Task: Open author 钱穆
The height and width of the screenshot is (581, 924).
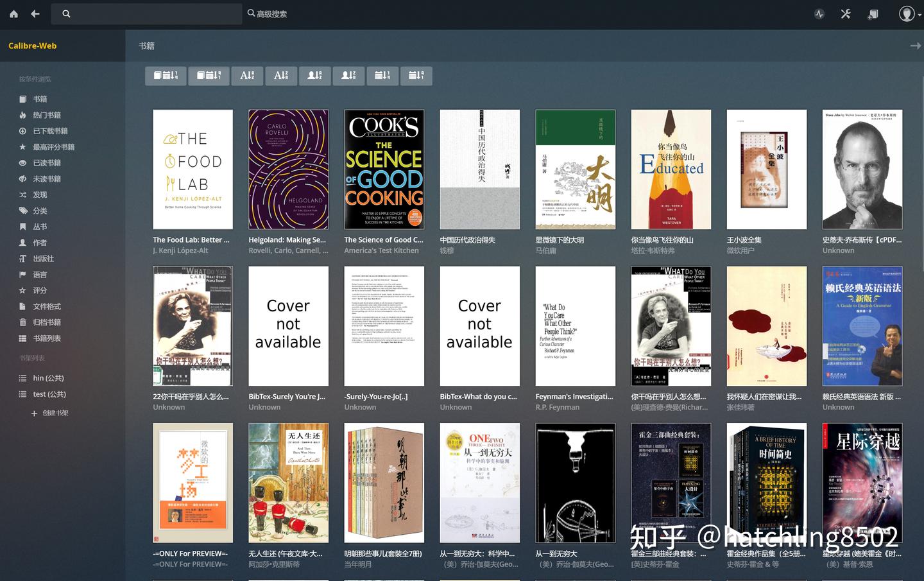Action: pyautogui.click(x=447, y=250)
